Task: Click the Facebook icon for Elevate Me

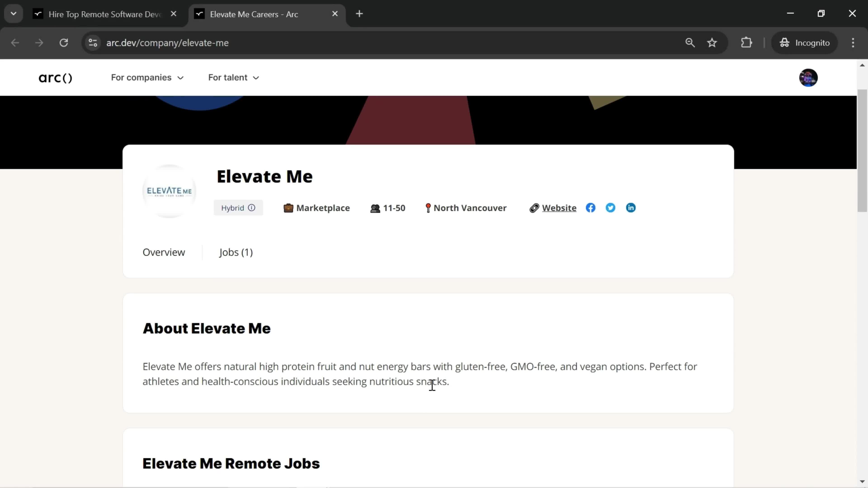Action: [x=590, y=207]
